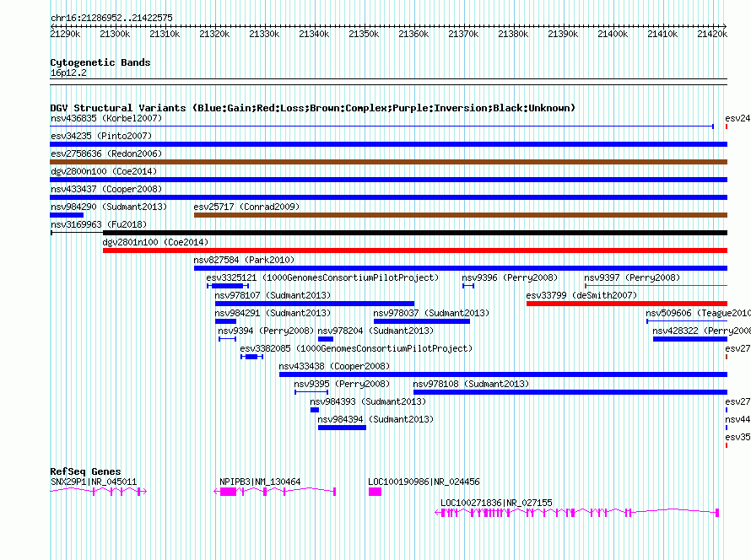Select the LOC100271836|NR_027155 gene label
This screenshot has height=560, width=751.
pos(496,503)
